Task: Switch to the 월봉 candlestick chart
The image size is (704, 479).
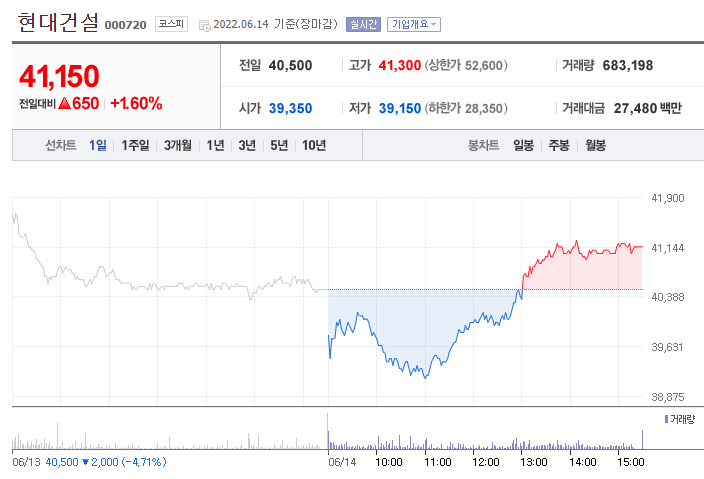Action: tap(595, 145)
